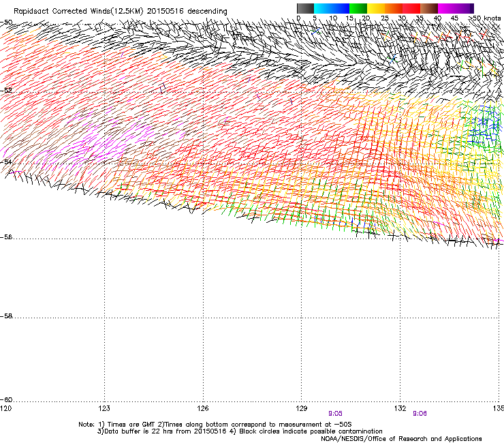This screenshot has width=504, height=443.
Task: Click the purple time stamp '9:05'
Action: tap(335, 414)
